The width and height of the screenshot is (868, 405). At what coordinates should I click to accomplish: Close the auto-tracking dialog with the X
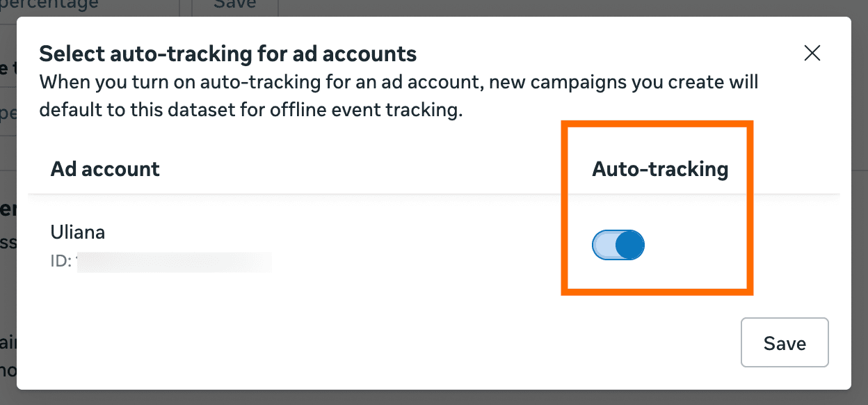tap(812, 53)
